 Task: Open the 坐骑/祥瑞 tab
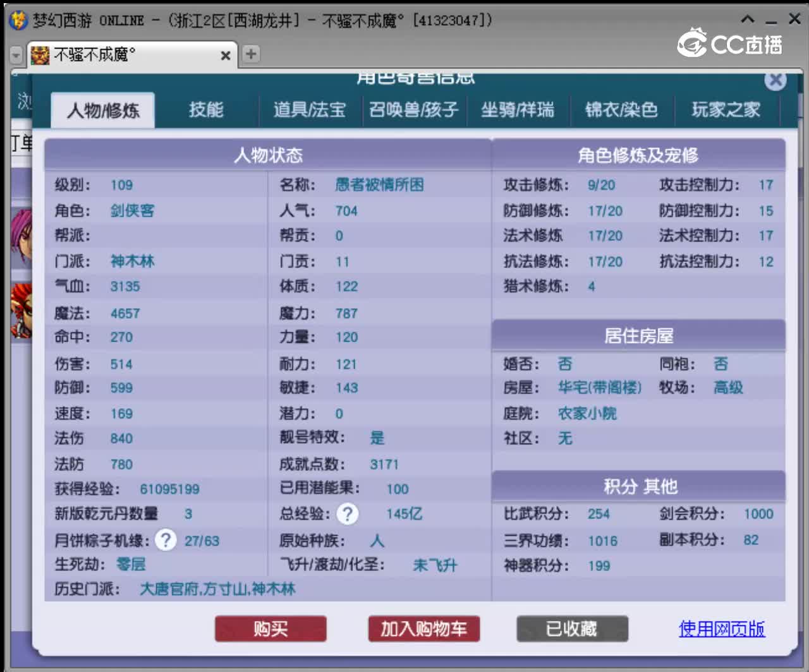pyautogui.click(x=518, y=110)
